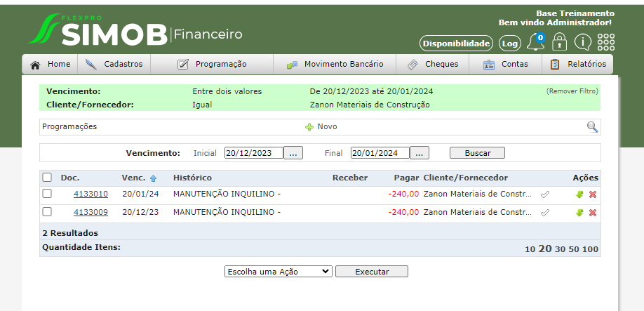Viewport: 644px width, 311px height.
Task: Click the padlock icon in header
Action: click(x=559, y=42)
